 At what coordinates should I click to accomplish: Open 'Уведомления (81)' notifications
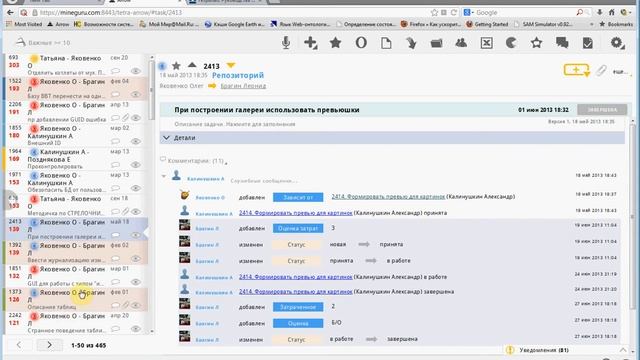click(544, 350)
